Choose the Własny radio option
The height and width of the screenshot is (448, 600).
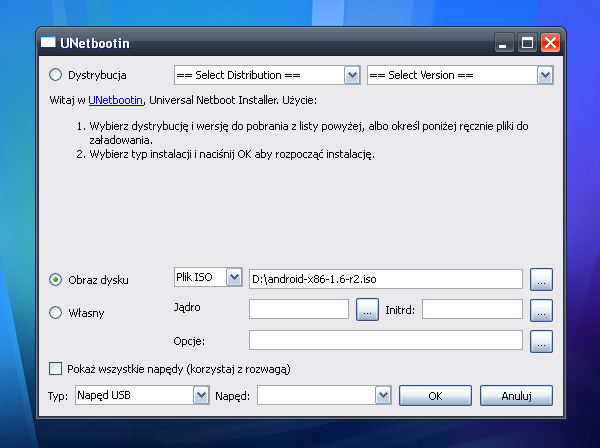click(x=55, y=313)
